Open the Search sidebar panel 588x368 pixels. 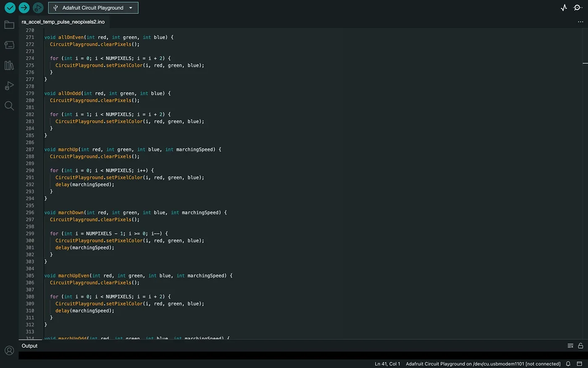coord(9,106)
